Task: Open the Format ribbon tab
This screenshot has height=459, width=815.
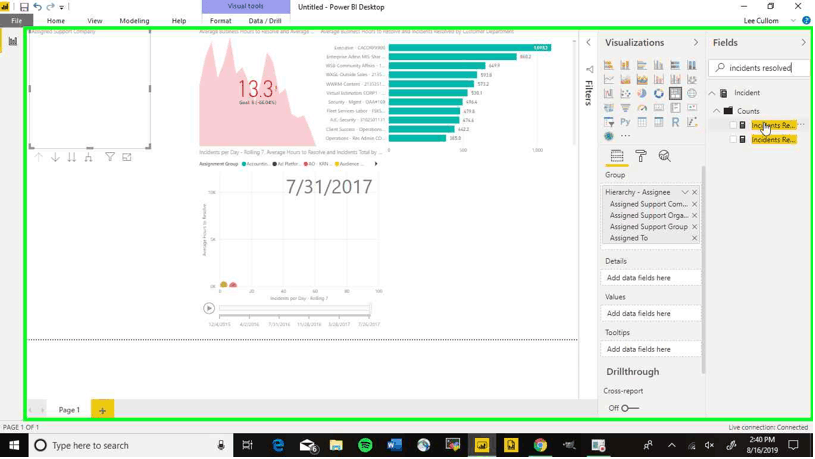Action: coord(220,21)
